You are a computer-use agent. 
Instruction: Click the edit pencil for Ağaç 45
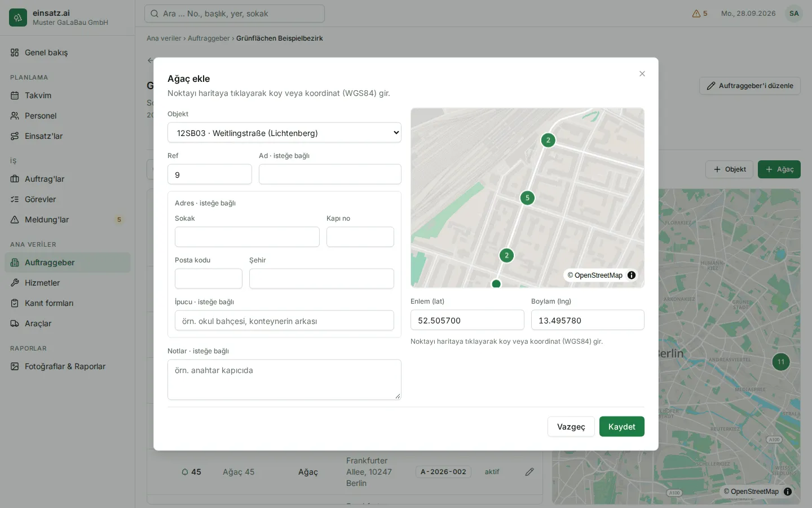pyautogui.click(x=529, y=472)
